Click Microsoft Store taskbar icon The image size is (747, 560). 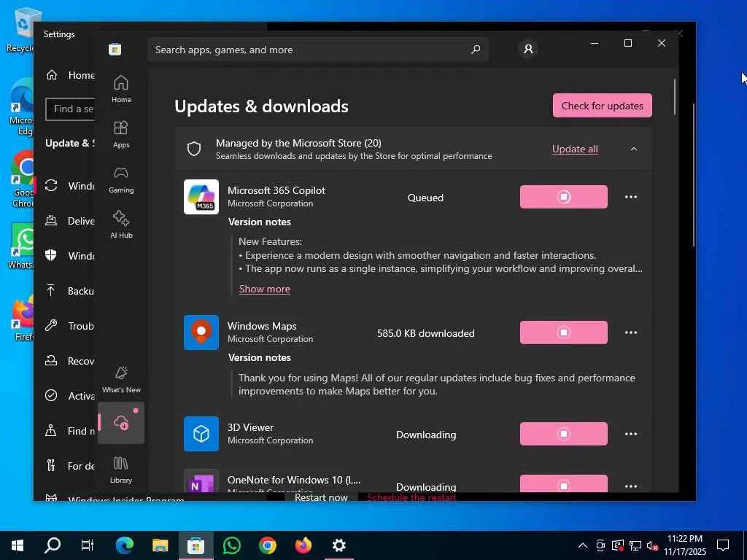(x=196, y=545)
